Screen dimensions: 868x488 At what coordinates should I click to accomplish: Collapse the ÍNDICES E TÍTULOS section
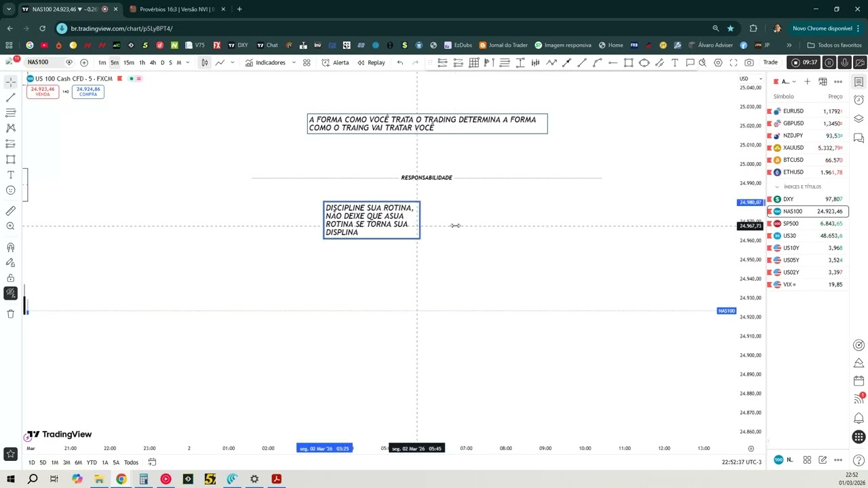coord(777,187)
